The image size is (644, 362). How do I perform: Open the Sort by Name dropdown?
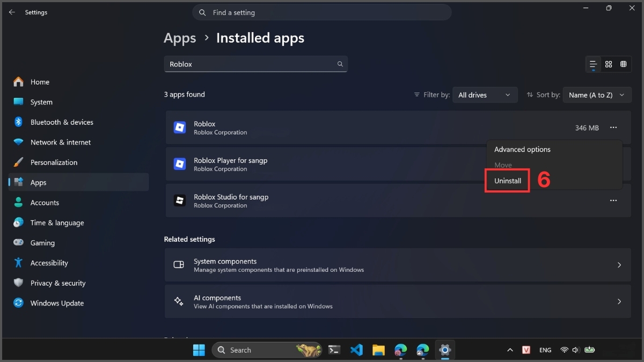click(597, 95)
